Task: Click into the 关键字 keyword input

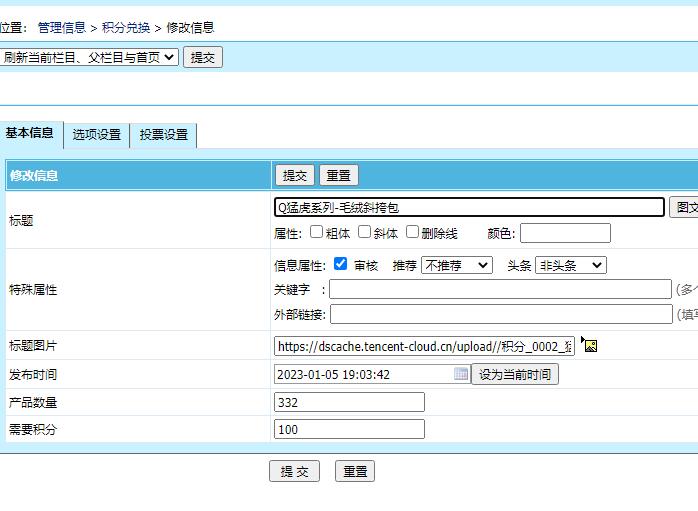Action: click(x=500, y=289)
